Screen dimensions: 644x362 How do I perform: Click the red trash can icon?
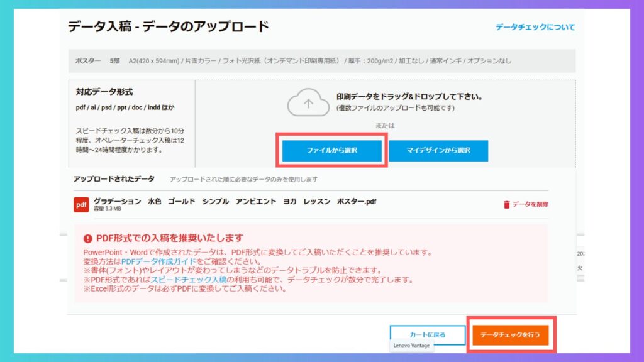(507, 204)
